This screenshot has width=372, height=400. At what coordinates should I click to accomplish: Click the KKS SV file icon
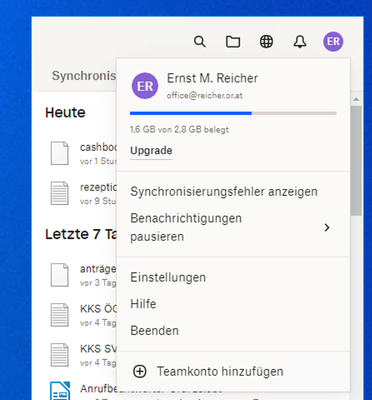pos(60,355)
